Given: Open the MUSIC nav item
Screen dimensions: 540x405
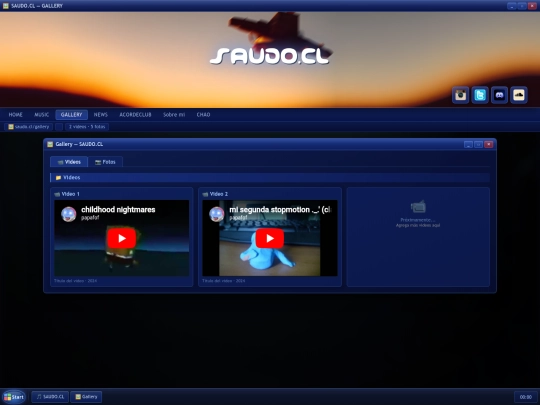Looking at the screenshot, I should (41, 115).
